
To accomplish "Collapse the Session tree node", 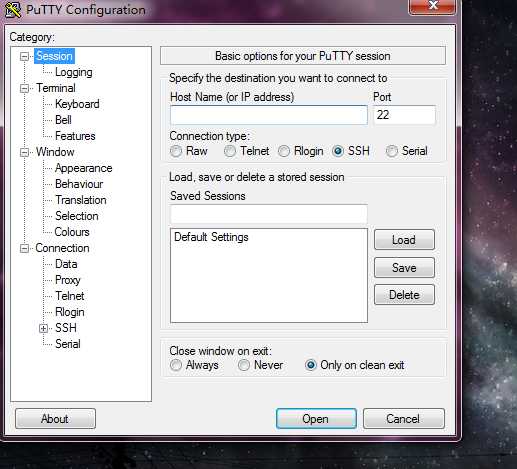I will [x=24, y=56].
